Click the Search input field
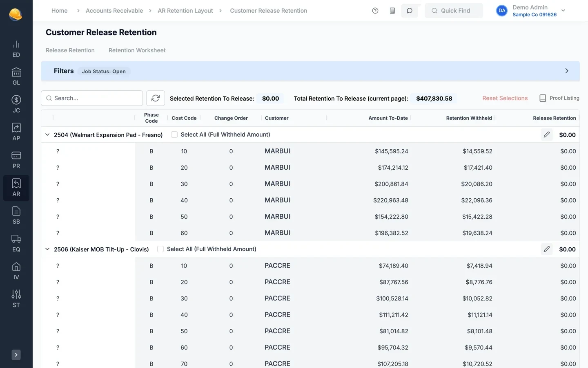Viewport: 588px width, 368px height. (x=92, y=98)
